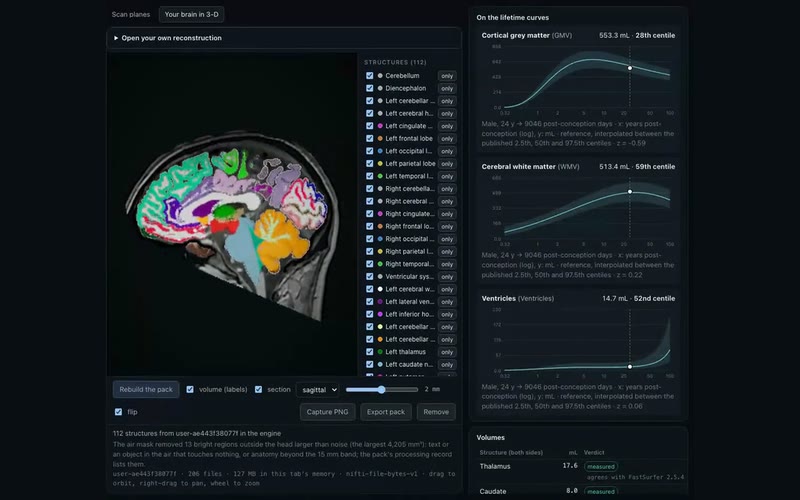
Task: Click the white dot of Left cerebral w...
Action: [x=380, y=289]
